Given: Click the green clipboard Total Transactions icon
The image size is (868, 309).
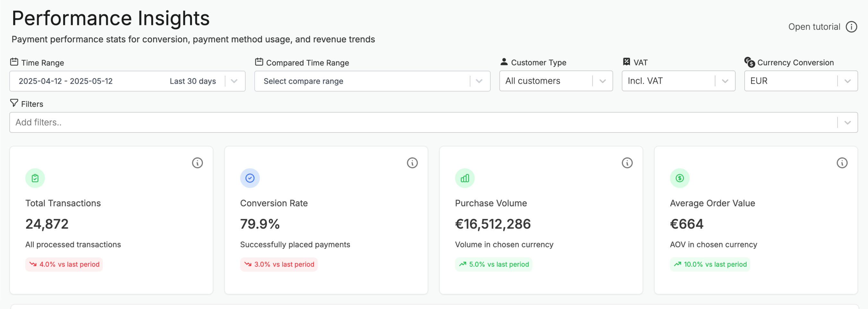Looking at the screenshot, I should coord(35,178).
